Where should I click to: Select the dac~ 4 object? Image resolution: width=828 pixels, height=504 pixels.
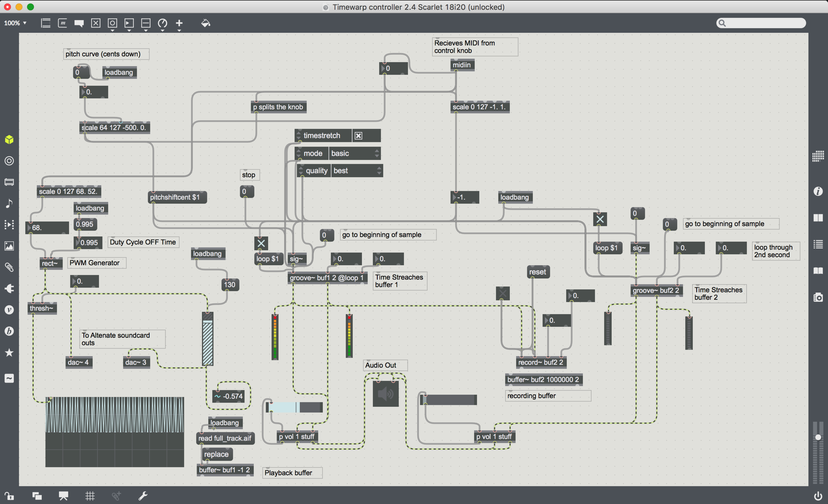pos(79,362)
